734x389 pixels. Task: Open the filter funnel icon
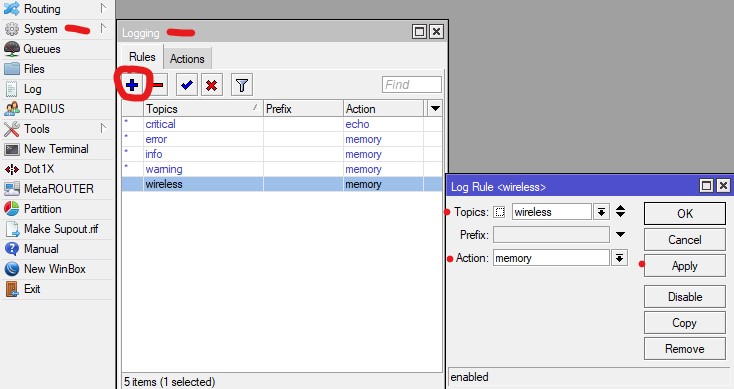(x=242, y=85)
